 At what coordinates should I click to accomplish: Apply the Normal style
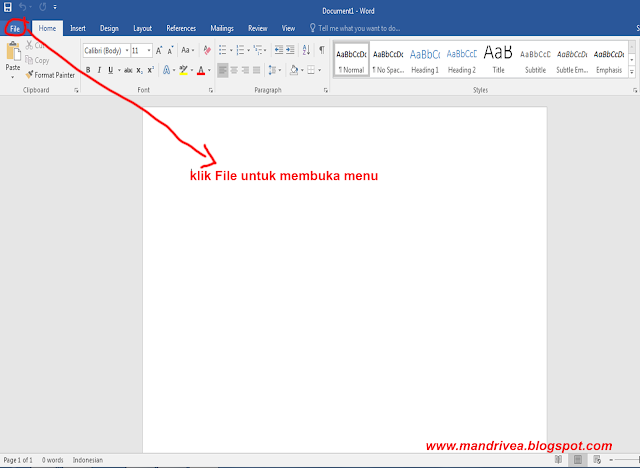[x=351, y=60]
